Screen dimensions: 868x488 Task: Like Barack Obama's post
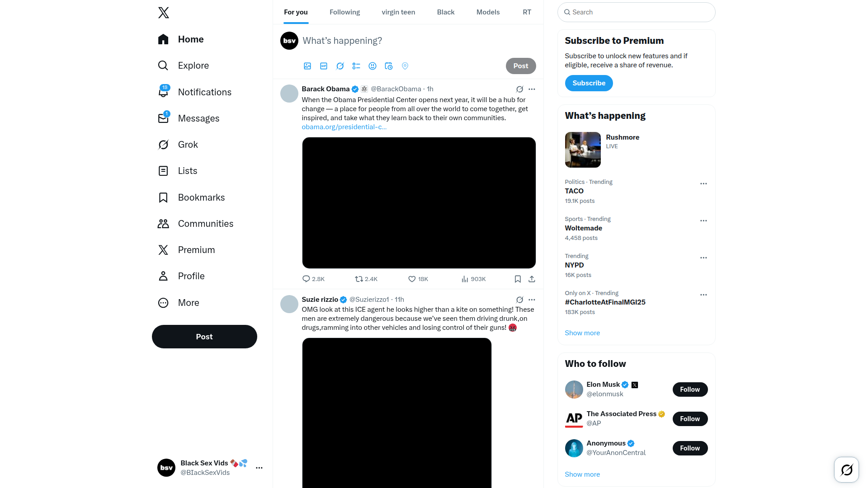[418, 279]
